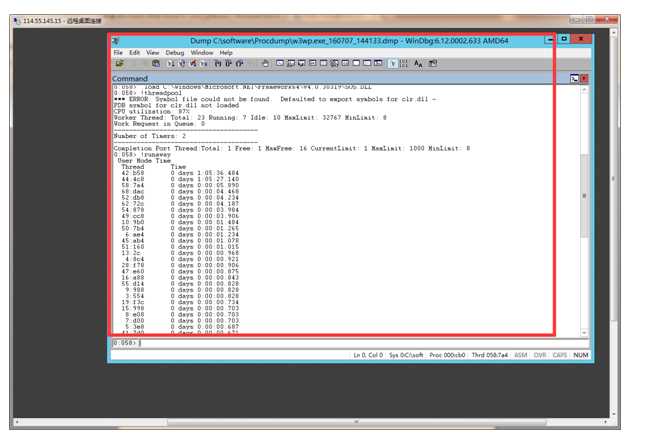Click the Stop Debugging toolbar icon
The height and width of the screenshot is (444, 653).
[193, 63]
